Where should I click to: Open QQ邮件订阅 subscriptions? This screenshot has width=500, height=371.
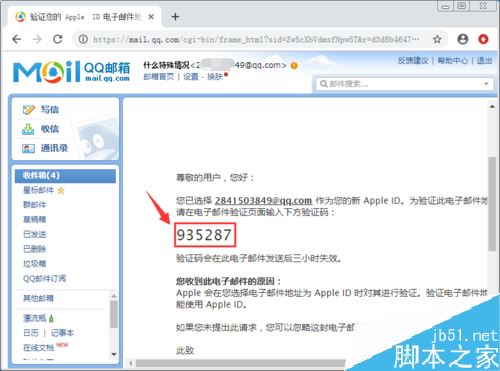click(x=44, y=278)
